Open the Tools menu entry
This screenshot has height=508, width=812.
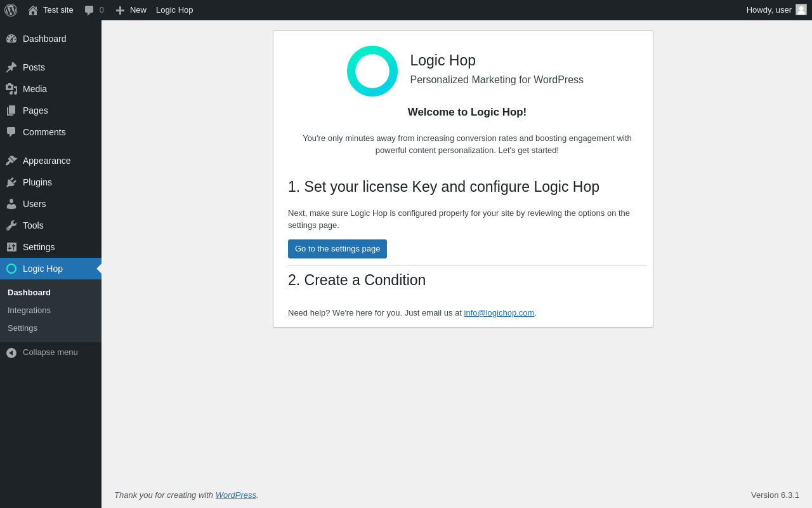click(51, 225)
